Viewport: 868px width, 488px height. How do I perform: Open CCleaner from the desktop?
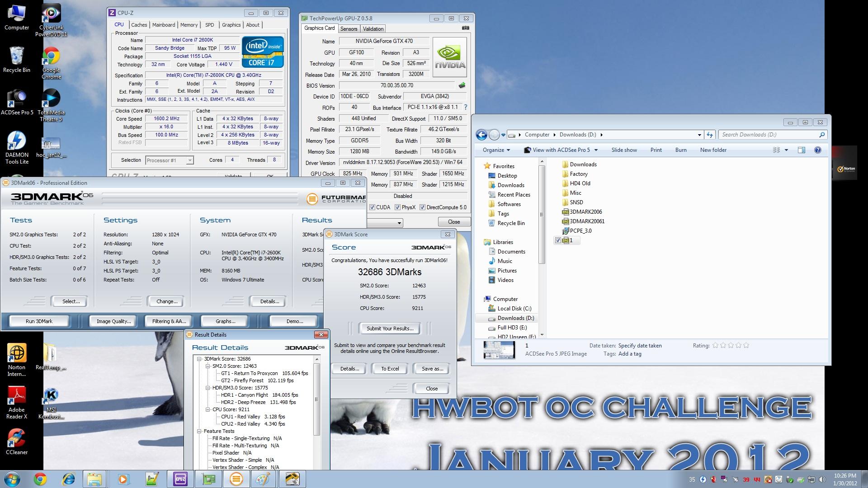(x=17, y=441)
